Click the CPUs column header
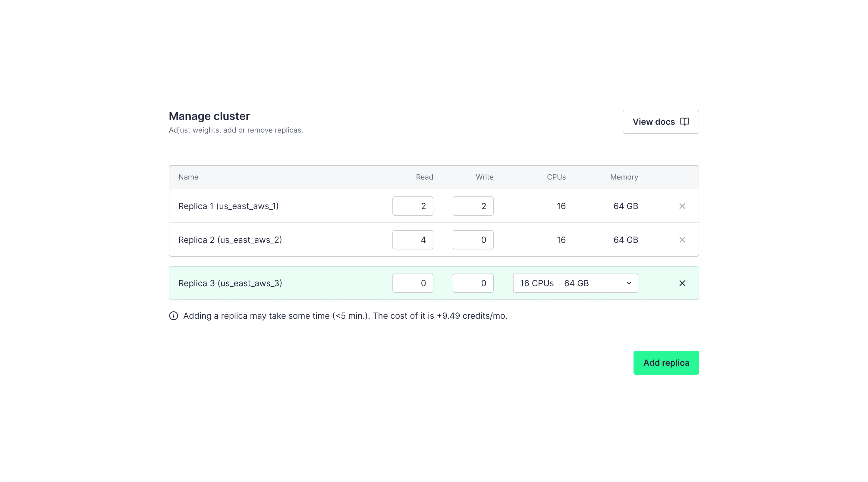The image size is (868, 482). (x=556, y=177)
